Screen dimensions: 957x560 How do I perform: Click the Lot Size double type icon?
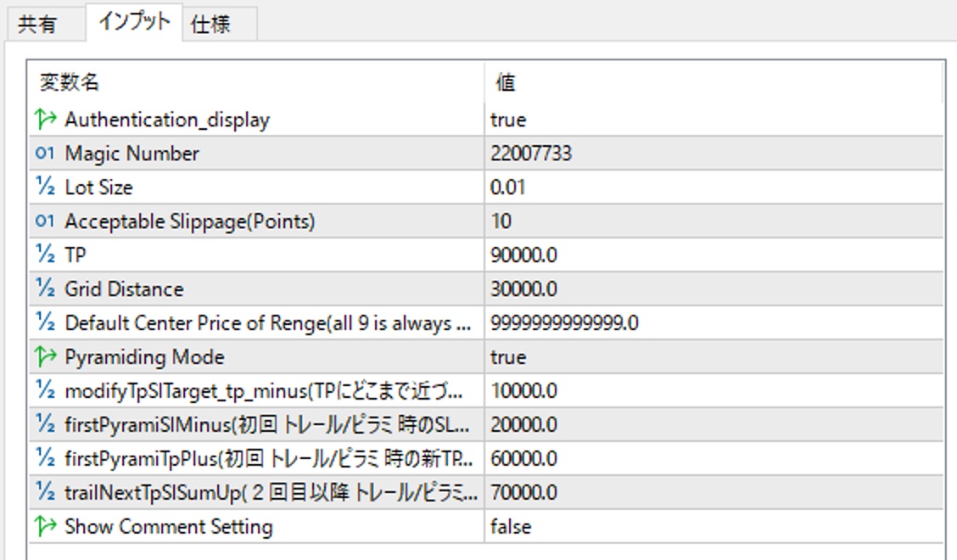pyautogui.click(x=45, y=188)
